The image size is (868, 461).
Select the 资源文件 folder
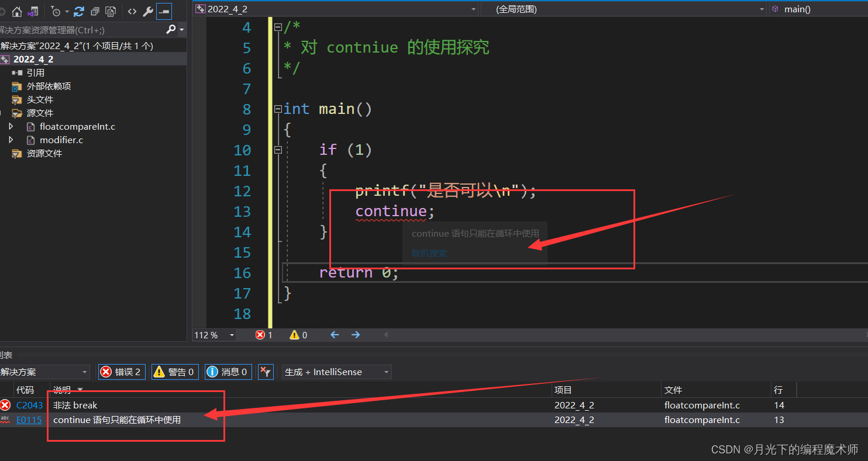tap(44, 153)
